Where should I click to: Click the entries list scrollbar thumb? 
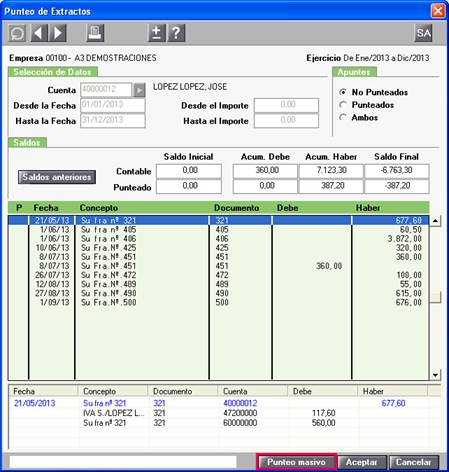click(435, 297)
